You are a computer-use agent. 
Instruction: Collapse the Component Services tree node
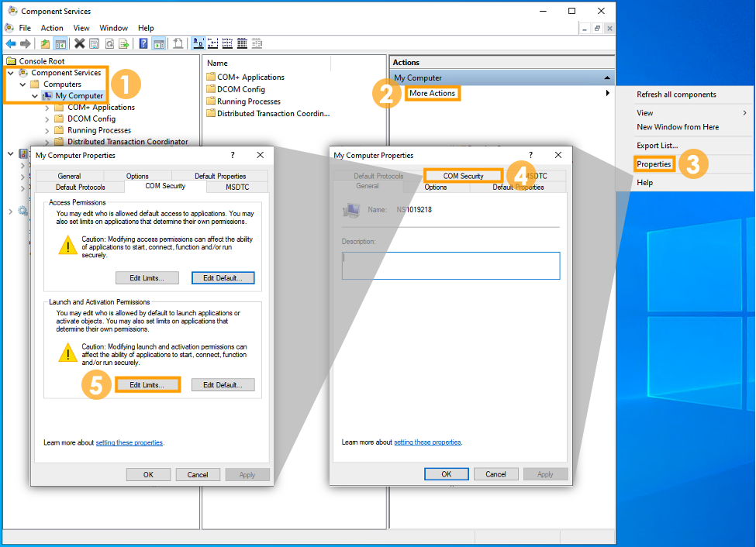(x=11, y=73)
